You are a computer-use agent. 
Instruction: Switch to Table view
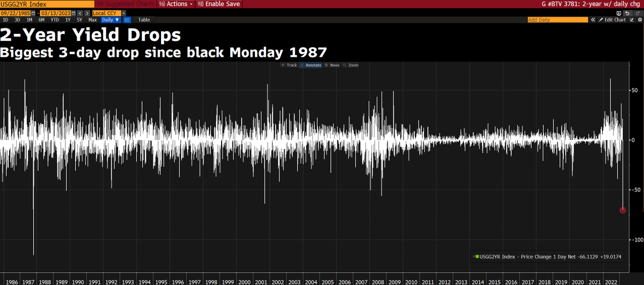(144, 20)
